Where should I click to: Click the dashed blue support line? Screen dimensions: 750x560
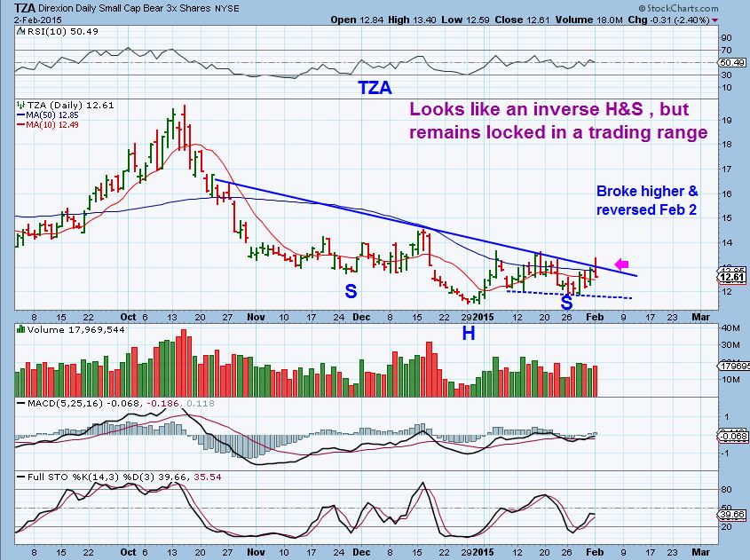569,295
